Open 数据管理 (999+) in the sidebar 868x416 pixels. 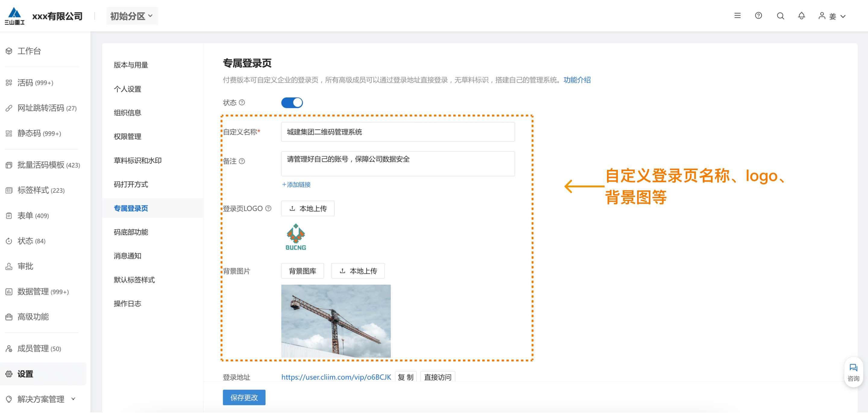pos(43,291)
